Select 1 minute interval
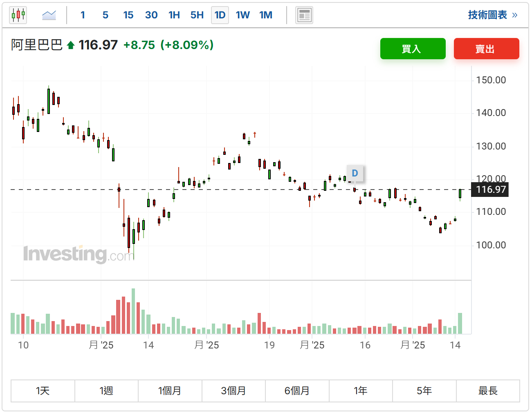 [83, 15]
